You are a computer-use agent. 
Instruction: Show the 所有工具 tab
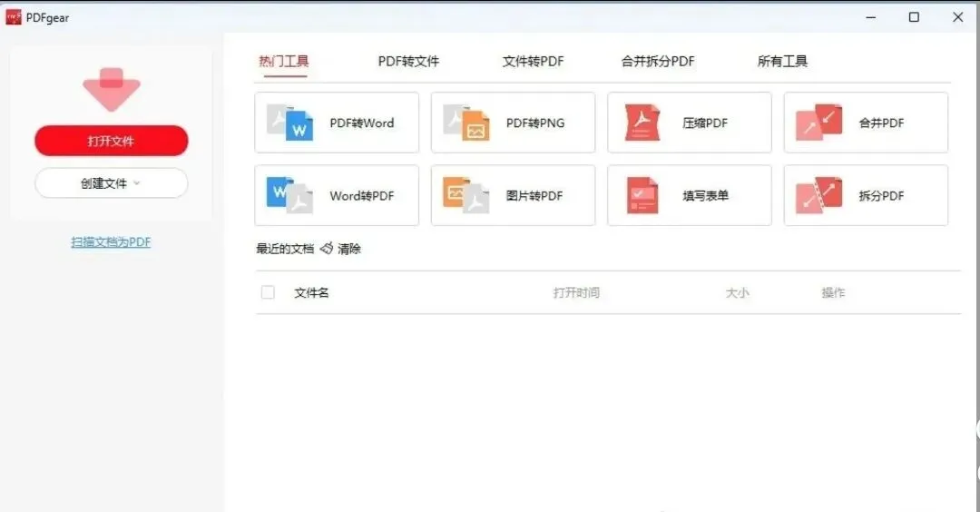pyautogui.click(x=782, y=61)
